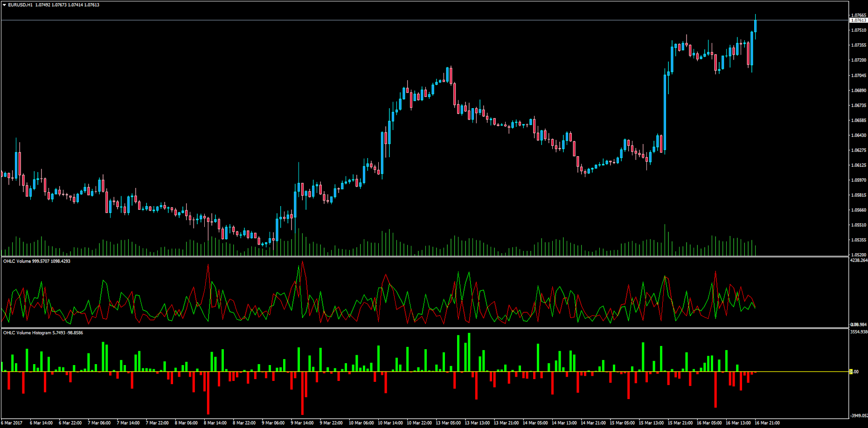The width and height of the screenshot is (868, 428).
Task: Click price scale label 1.05200
Action: [x=859, y=255]
